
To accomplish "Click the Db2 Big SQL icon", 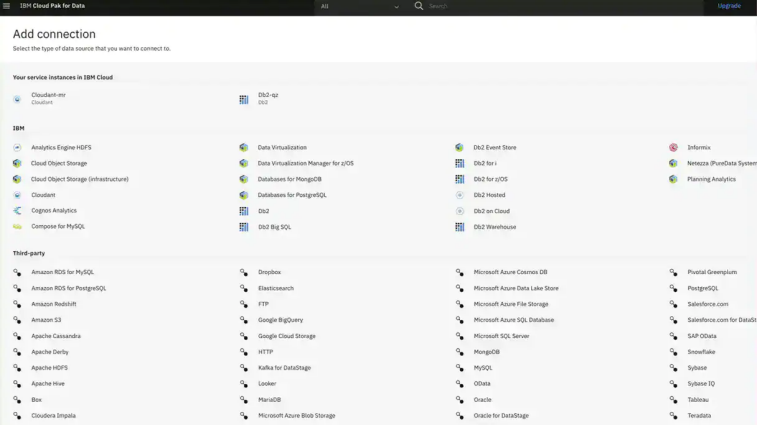I will click(244, 227).
